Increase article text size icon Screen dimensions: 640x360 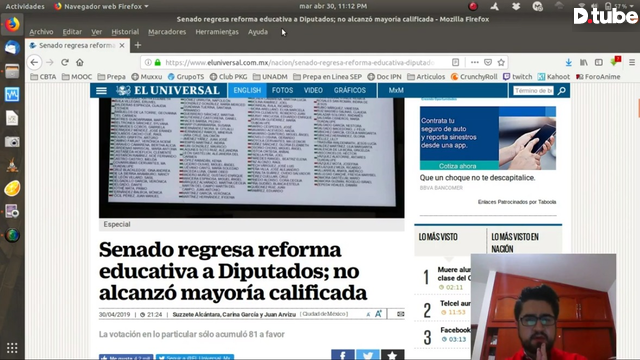point(378,314)
